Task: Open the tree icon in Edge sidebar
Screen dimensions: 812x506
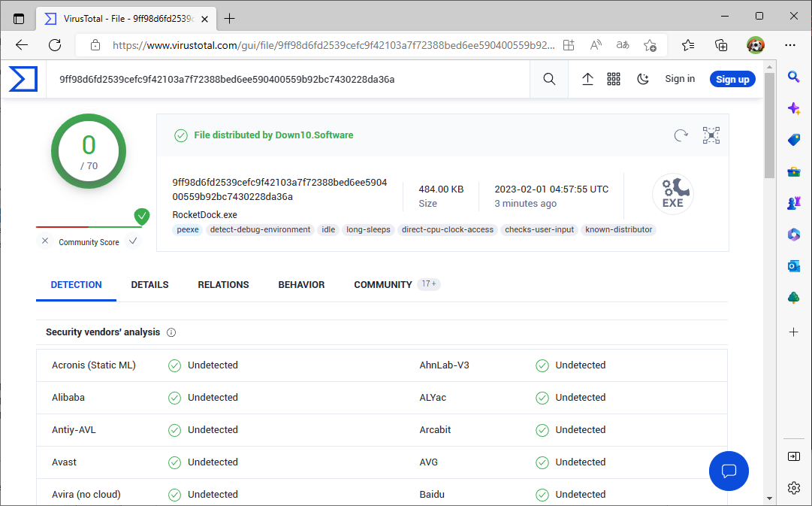Action: coord(793,298)
